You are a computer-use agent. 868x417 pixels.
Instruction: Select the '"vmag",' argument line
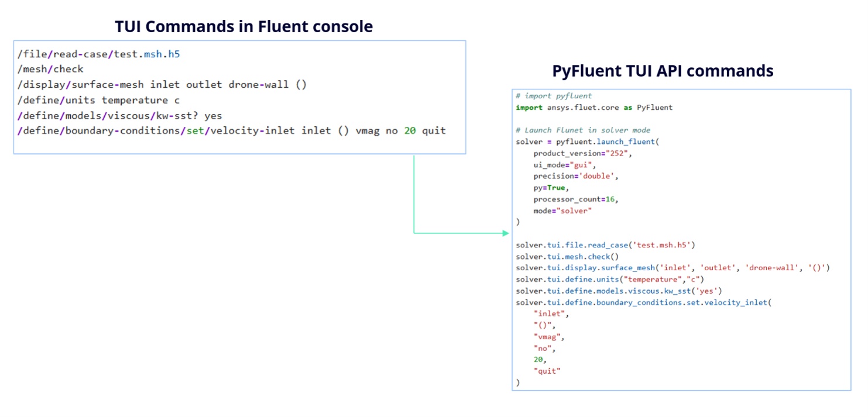click(x=549, y=336)
